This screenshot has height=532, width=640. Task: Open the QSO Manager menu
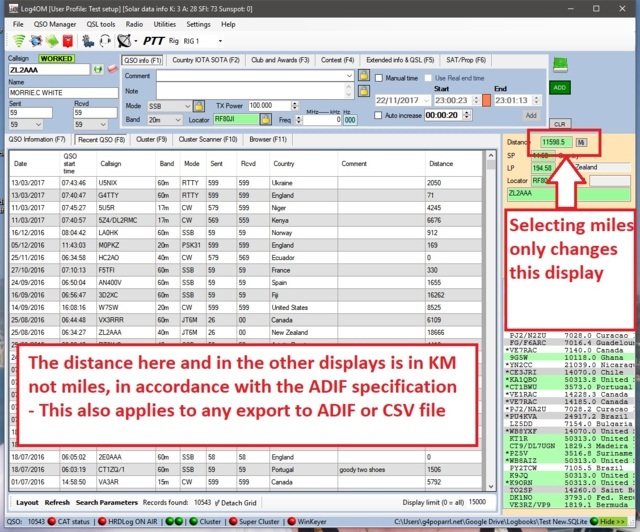coord(55,24)
